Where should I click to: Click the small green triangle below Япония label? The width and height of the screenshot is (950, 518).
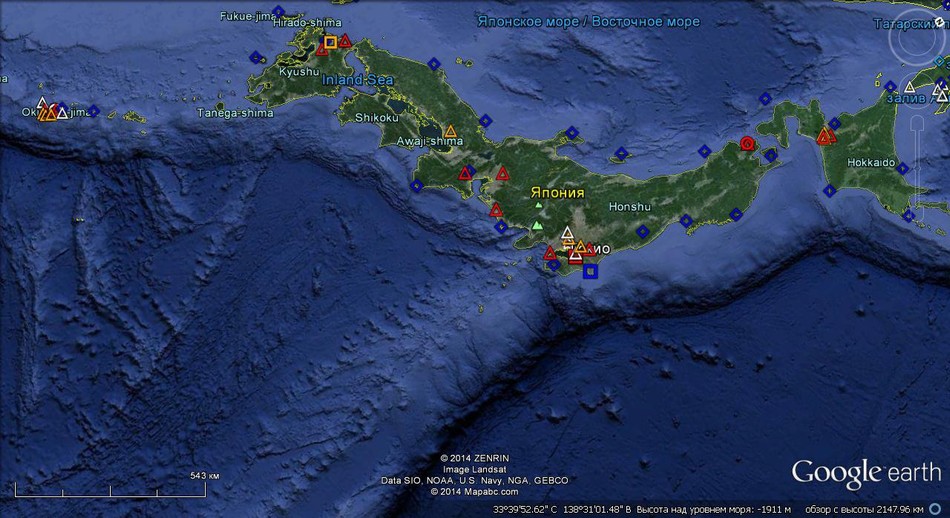pos(539,206)
